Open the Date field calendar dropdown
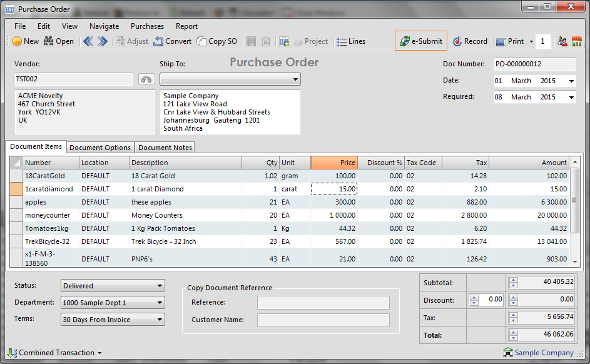 click(x=571, y=81)
